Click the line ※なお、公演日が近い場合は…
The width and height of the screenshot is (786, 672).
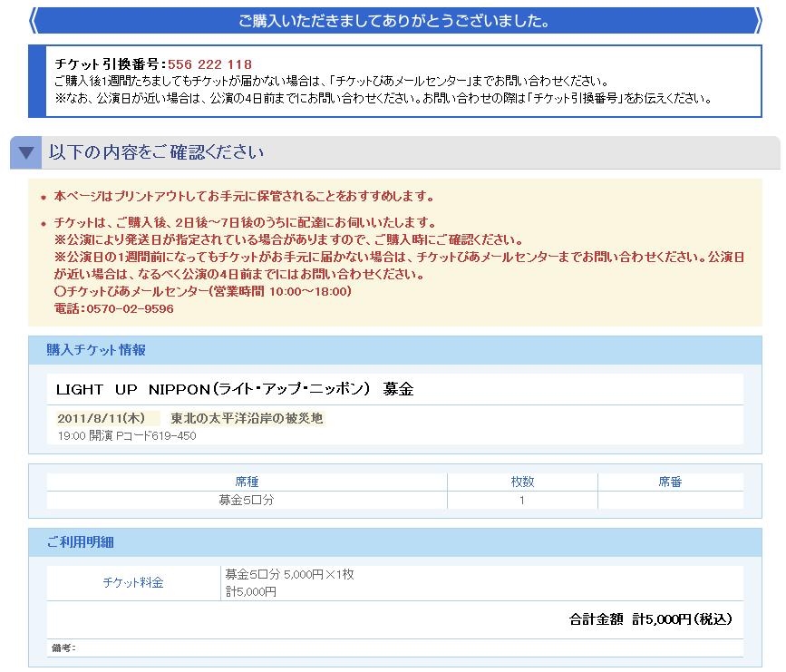(383, 98)
